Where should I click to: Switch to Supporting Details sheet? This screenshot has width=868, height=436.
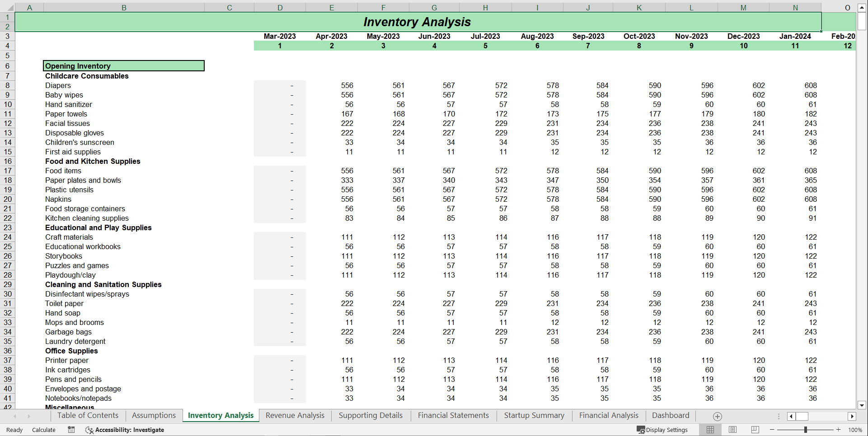point(371,416)
